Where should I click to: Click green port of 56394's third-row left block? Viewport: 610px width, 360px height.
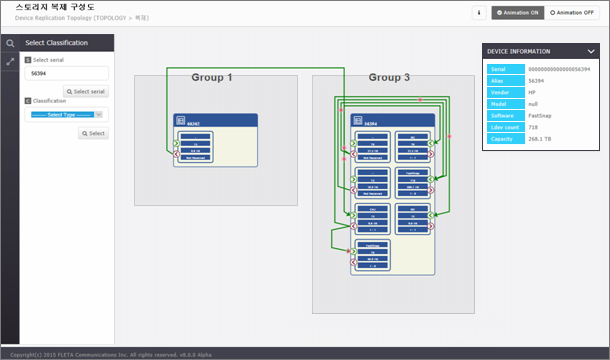tap(353, 216)
